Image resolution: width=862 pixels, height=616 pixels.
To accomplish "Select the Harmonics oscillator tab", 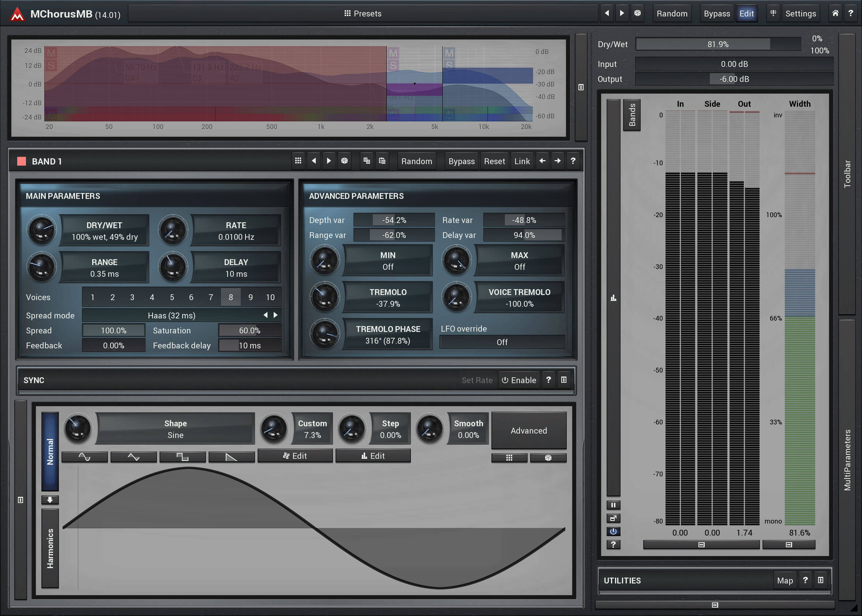I will (x=50, y=548).
